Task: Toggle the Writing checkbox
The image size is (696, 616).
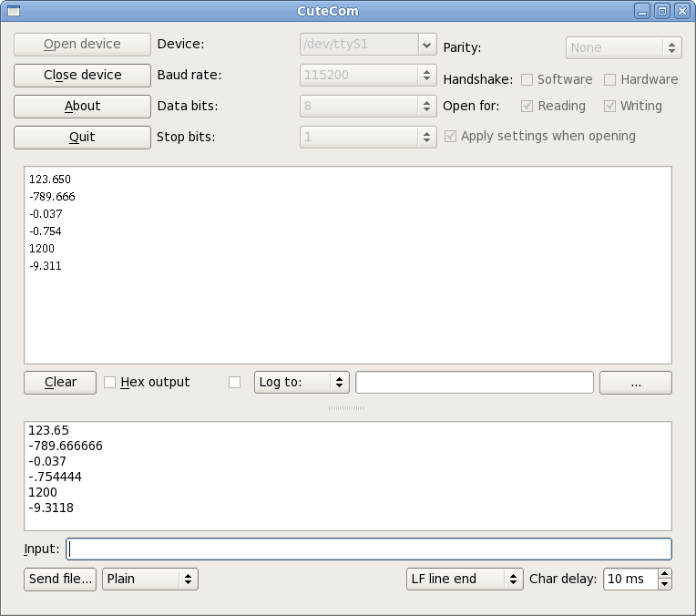Action: click(609, 106)
